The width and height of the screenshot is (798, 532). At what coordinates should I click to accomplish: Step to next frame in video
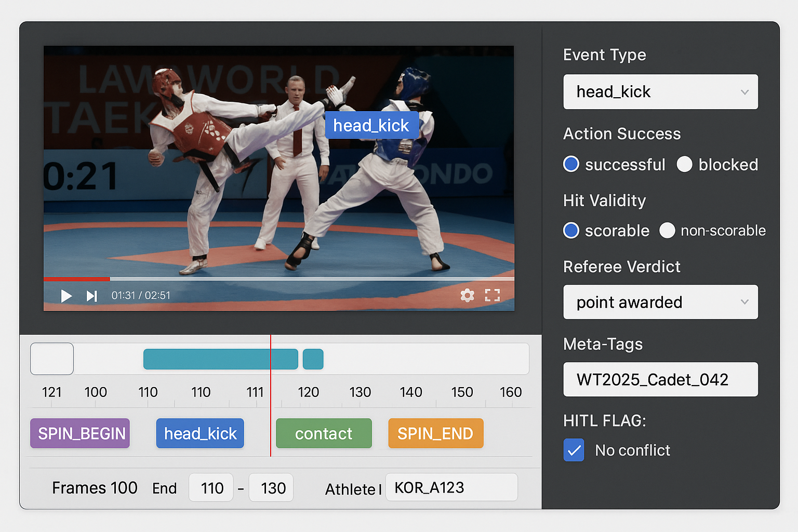(92, 296)
